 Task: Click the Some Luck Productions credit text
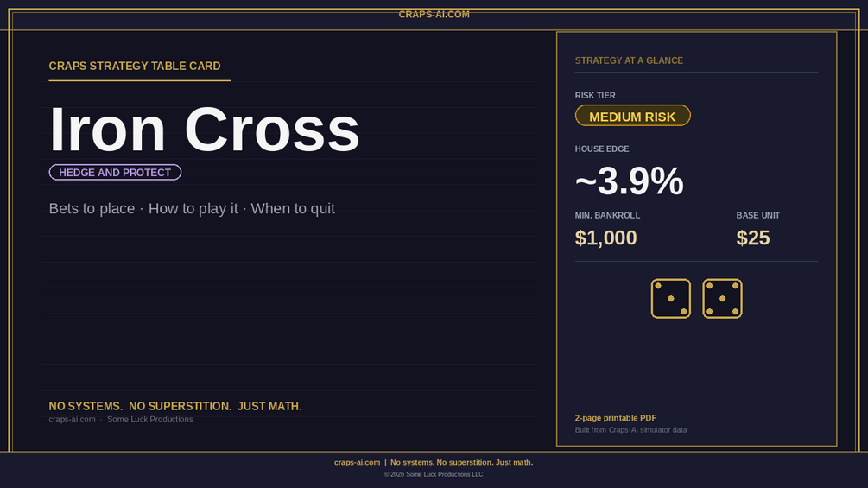point(150,420)
